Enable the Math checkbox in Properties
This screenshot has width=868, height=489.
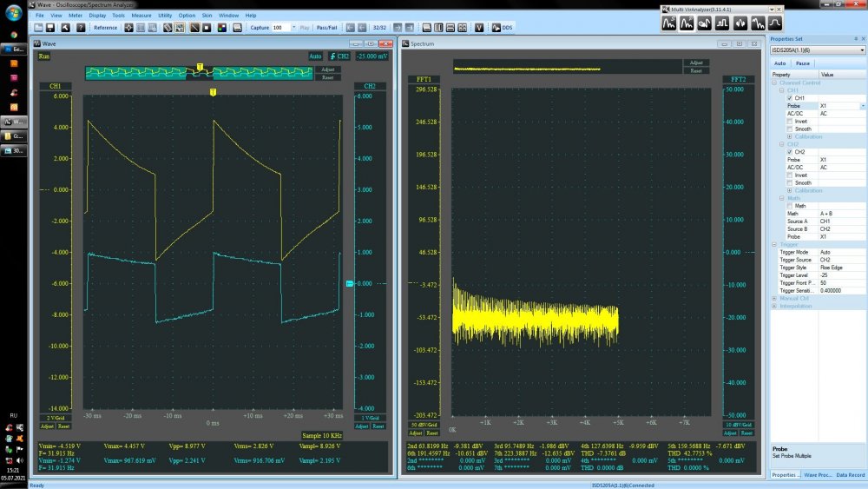tap(789, 205)
